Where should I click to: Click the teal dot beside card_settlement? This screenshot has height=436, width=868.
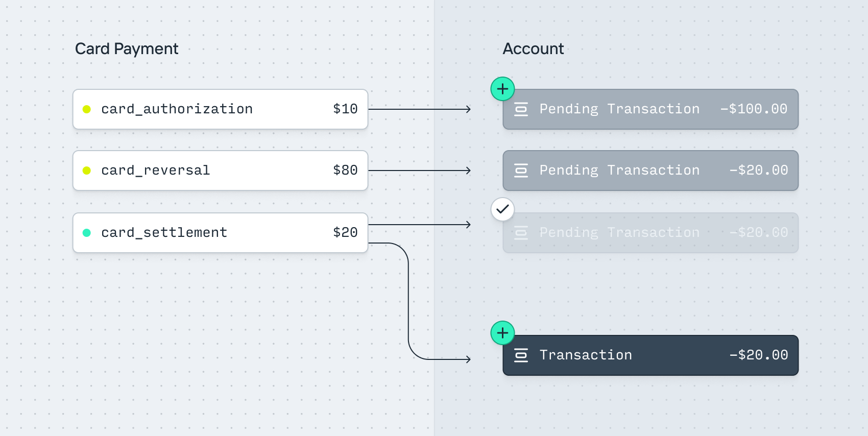pyautogui.click(x=87, y=233)
